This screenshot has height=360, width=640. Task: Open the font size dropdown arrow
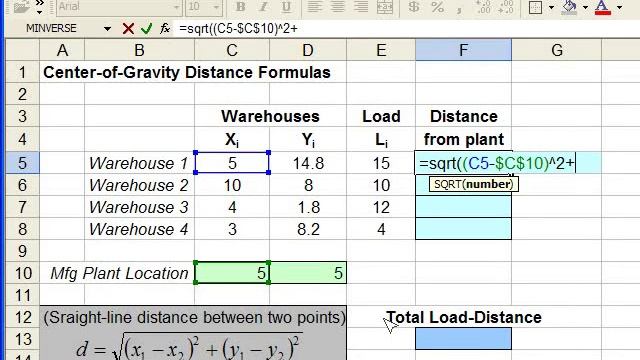pos(216,7)
